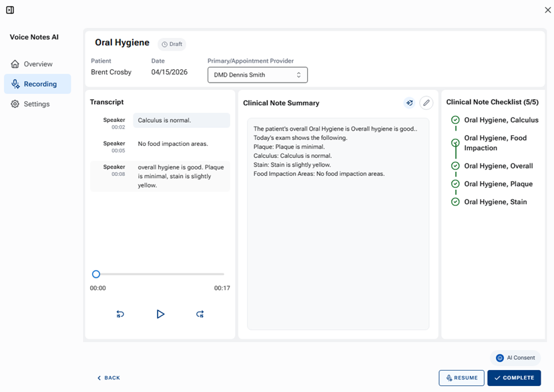Image resolution: width=554 pixels, height=392 pixels.
Task: Go back with the Back link
Action: tap(109, 378)
